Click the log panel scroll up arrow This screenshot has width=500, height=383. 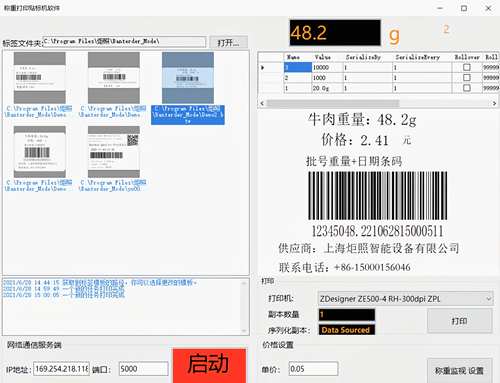[x=244, y=284]
